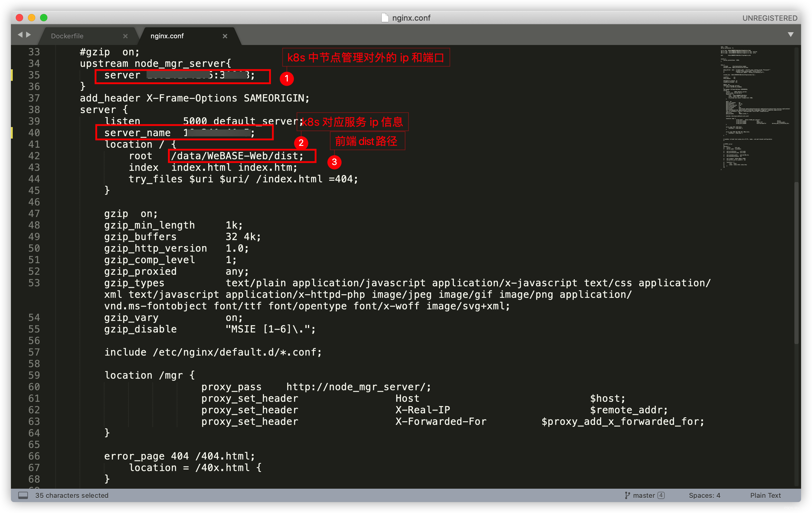Image resolution: width=812 pixels, height=513 pixels.
Task: Click the nginx.conf document icon in title bar
Action: coord(385,18)
